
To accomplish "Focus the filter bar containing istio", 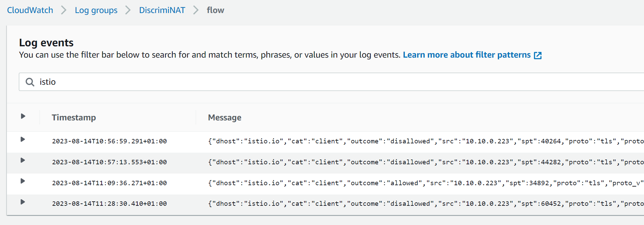I will (331, 82).
